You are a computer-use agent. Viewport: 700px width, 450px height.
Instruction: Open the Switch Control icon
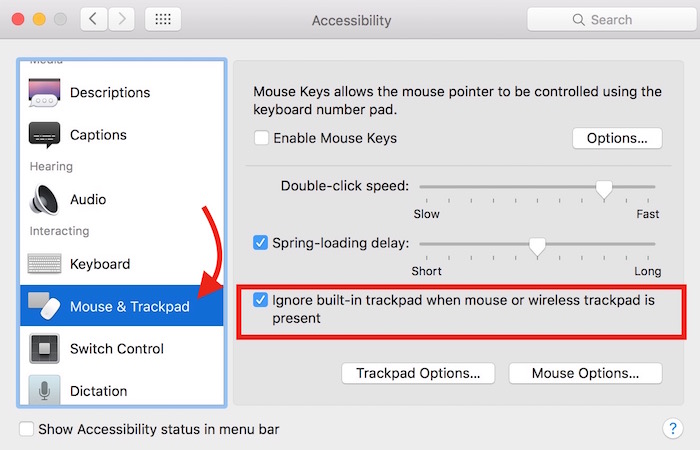(45, 349)
